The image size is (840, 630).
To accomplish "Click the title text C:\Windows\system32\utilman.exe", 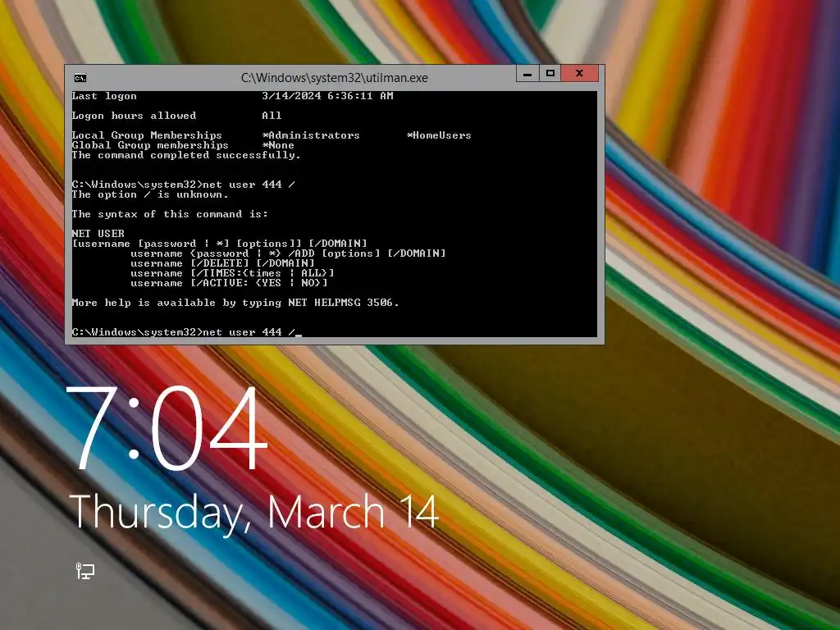I will click(x=335, y=78).
